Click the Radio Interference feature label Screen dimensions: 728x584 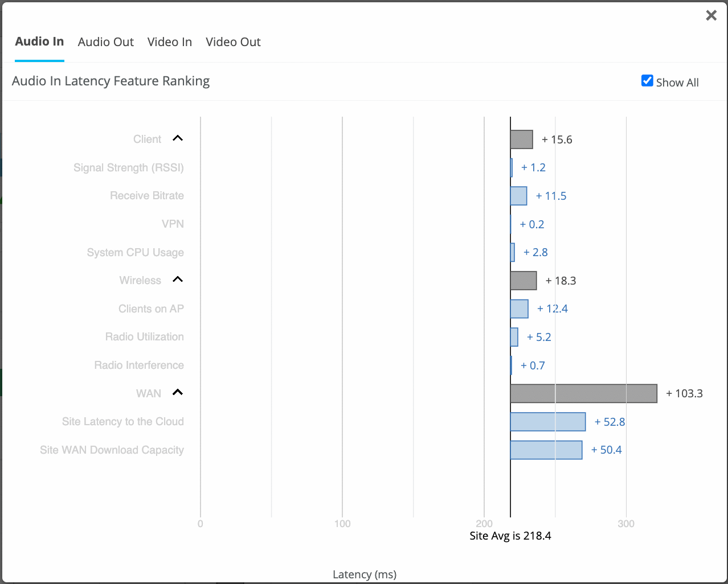pos(138,365)
